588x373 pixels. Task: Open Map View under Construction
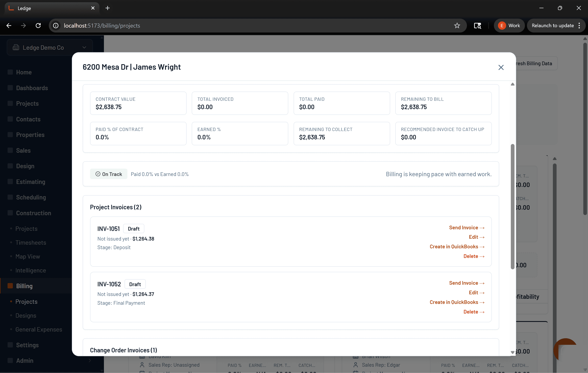28,257
